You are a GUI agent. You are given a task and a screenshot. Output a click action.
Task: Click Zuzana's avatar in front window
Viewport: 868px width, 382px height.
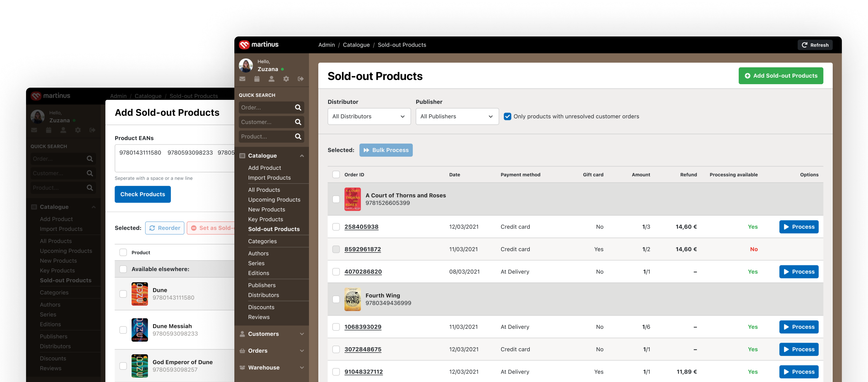click(x=246, y=65)
